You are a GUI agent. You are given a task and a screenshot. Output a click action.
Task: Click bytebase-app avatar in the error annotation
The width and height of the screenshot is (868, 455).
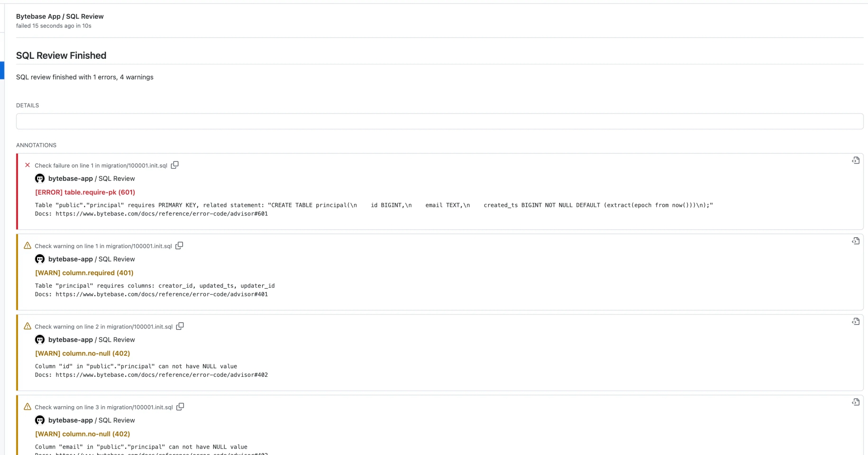(x=40, y=178)
